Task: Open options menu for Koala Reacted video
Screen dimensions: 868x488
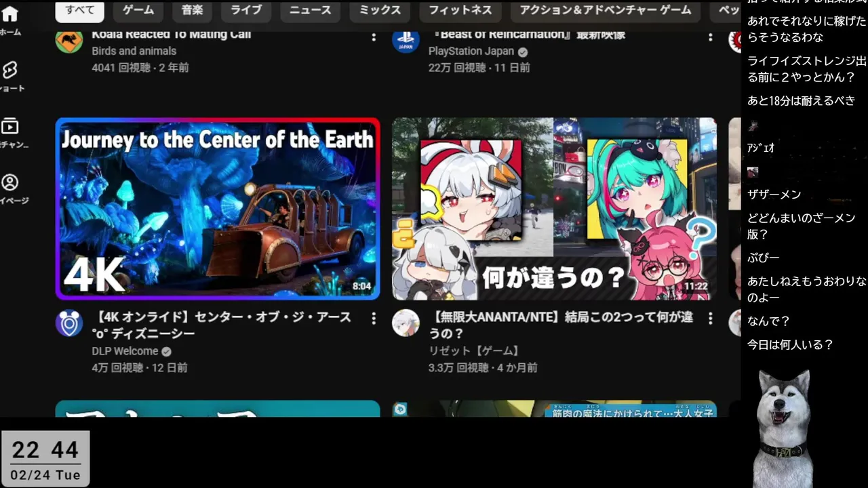Action: coord(373,37)
